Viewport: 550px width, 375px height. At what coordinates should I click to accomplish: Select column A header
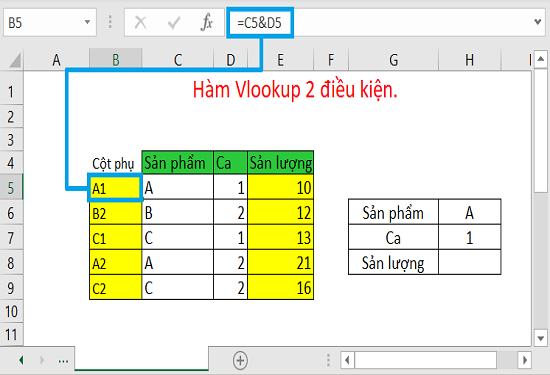click(56, 60)
